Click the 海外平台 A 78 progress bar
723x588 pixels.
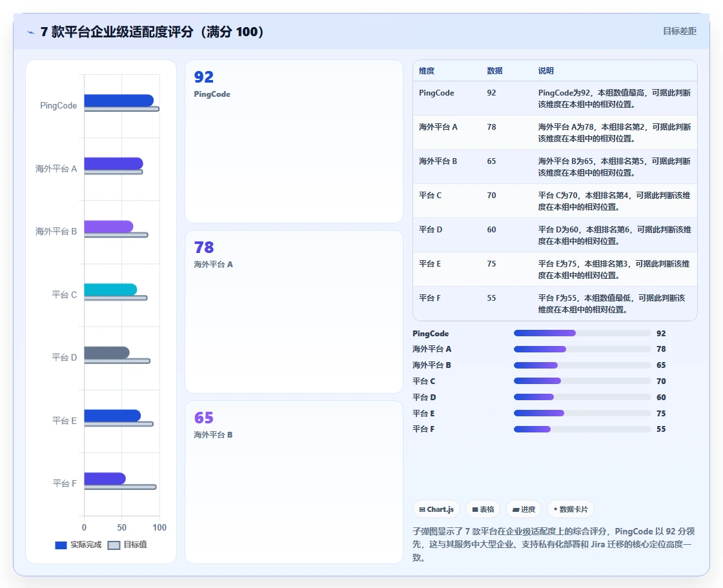pos(582,349)
